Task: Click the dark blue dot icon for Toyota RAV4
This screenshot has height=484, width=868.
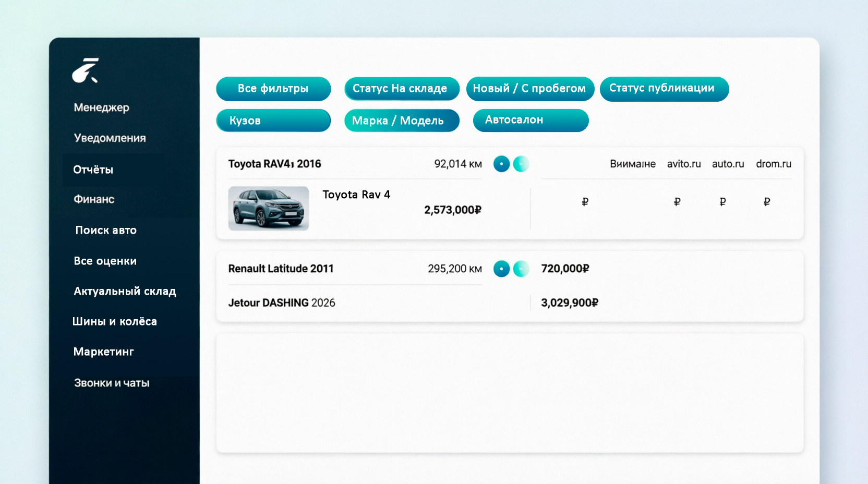Action: click(x=501, y=164)
